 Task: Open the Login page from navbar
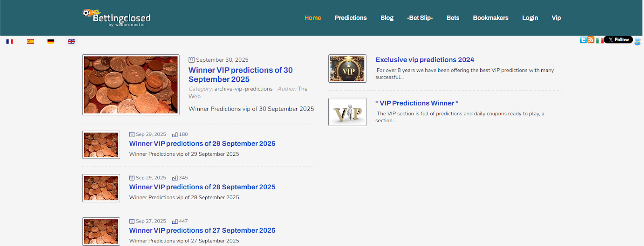coord(530,18)
